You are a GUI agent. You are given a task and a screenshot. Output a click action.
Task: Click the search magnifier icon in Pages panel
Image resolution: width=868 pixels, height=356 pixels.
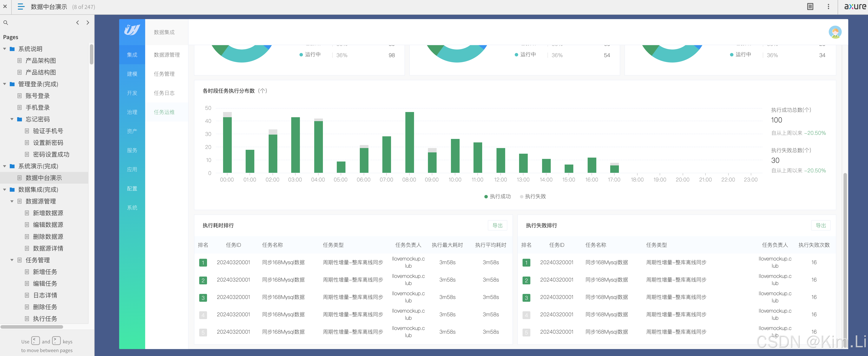click(6, 23)
